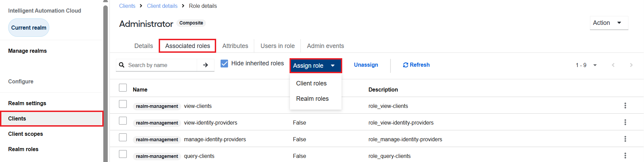Expand the 1 - 9 pagination dropdown
This screenshot has height=162, width=644.
tap(595, 65)
